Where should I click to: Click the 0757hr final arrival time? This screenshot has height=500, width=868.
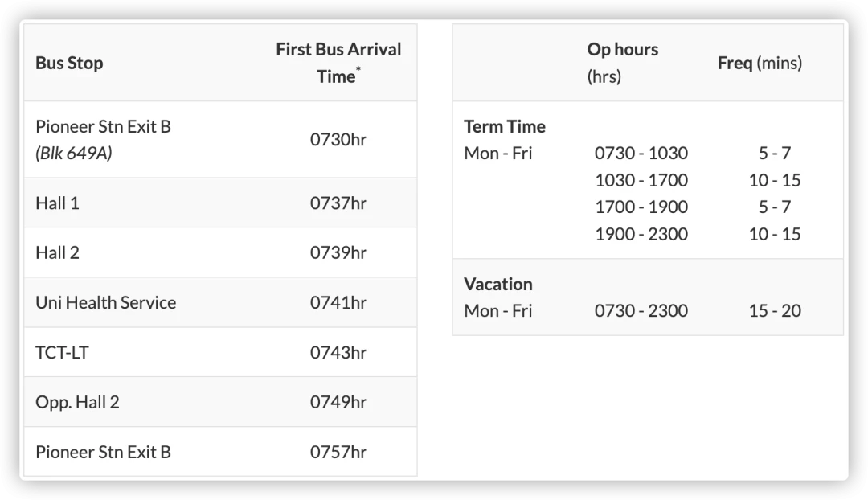coord(338,452)
